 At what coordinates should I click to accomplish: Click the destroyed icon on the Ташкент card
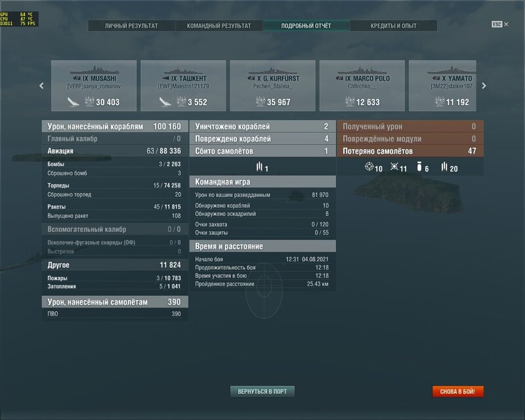point(165,102)
